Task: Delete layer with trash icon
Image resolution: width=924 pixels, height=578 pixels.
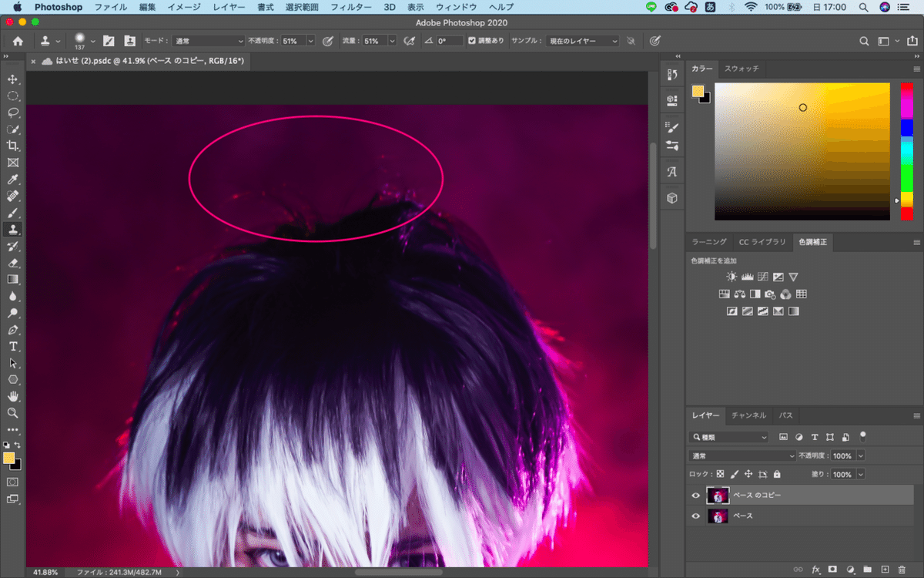Action: (x=902, y=570)
